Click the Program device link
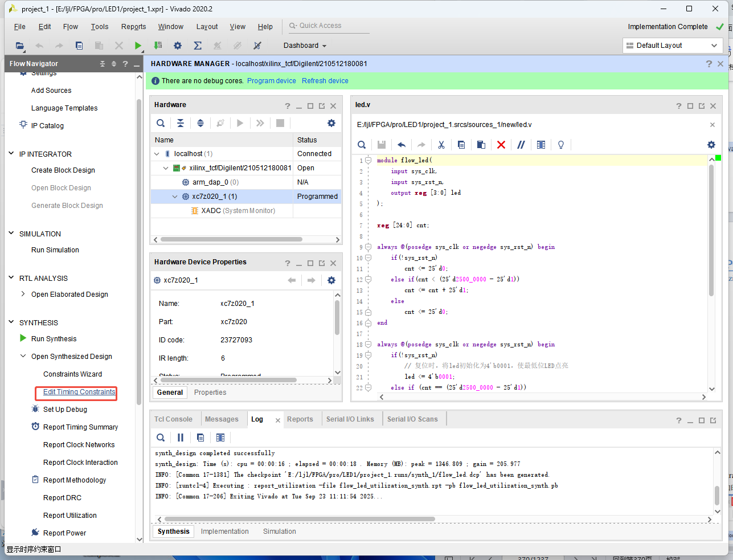 272,81
